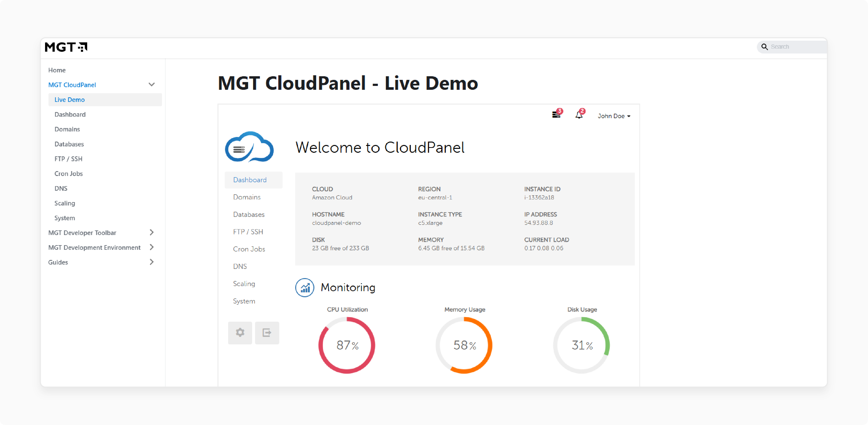The image size is (868, 425).
Task: Go to Home in the sidebar
Action: 57,70
